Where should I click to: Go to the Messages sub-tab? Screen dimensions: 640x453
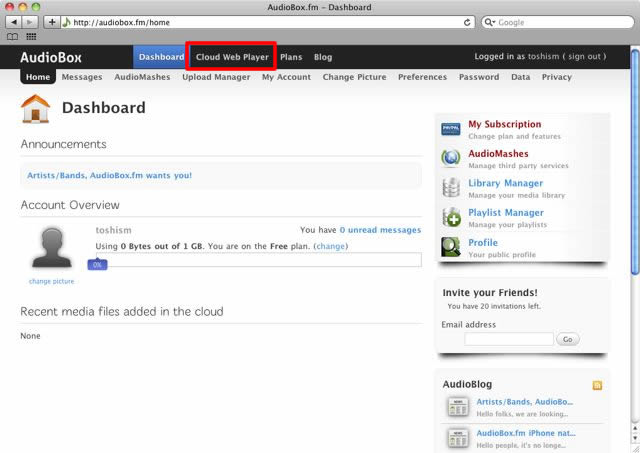coord(82,77)
